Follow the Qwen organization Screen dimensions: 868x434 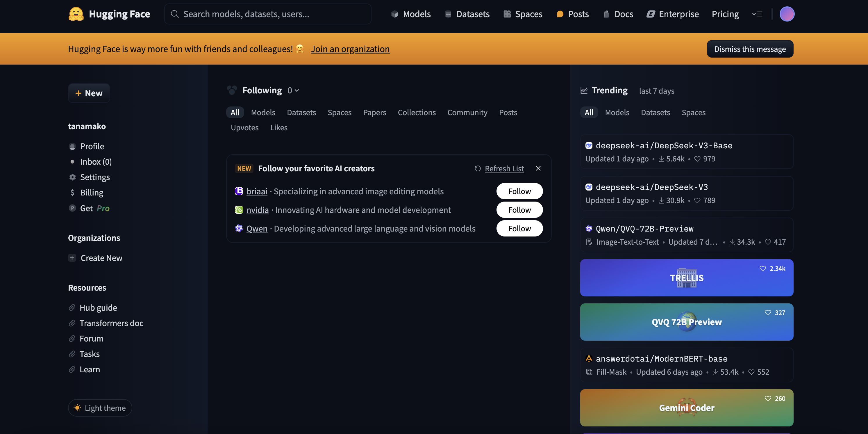click(519, 228)
